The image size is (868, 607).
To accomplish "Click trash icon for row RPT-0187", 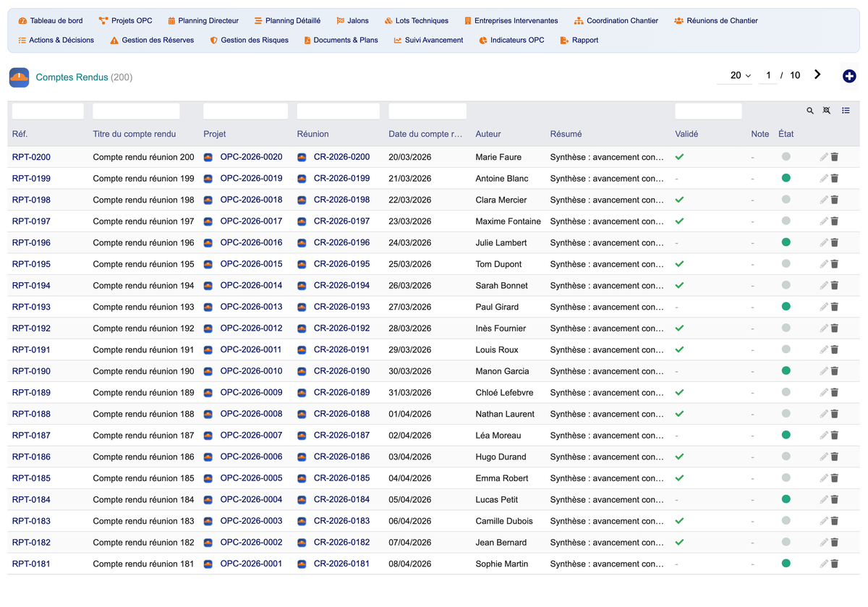I will [834, 436].
